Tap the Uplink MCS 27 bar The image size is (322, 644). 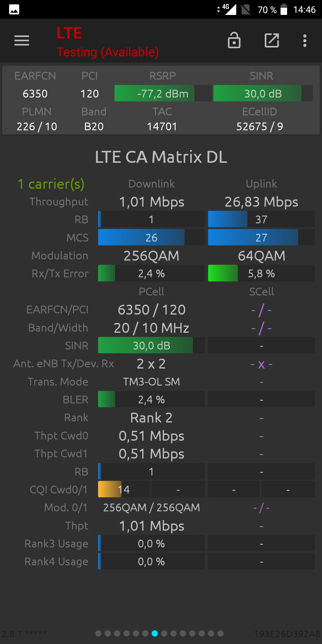(x=261, y=237)
